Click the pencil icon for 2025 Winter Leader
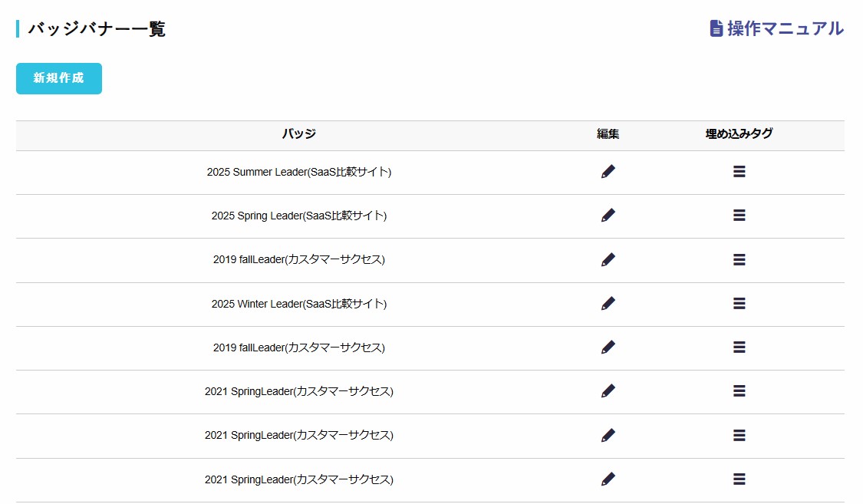 pyautogui.click(x=608, y=302)
